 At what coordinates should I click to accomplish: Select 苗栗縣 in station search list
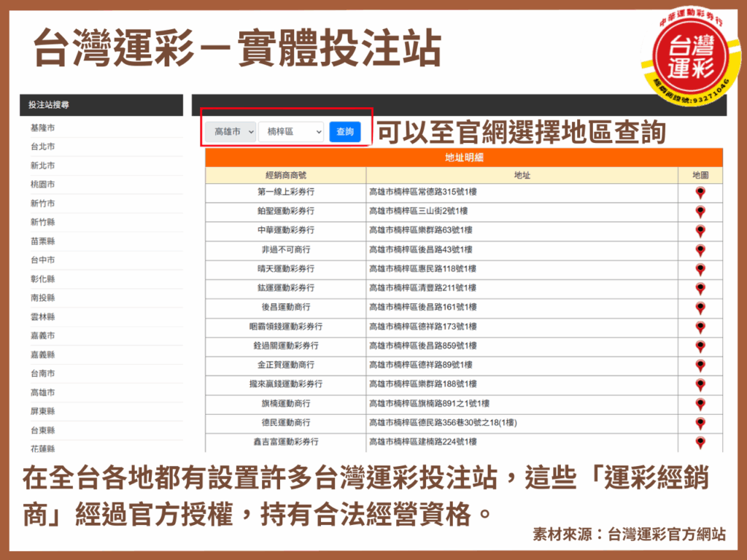(43, 241)
